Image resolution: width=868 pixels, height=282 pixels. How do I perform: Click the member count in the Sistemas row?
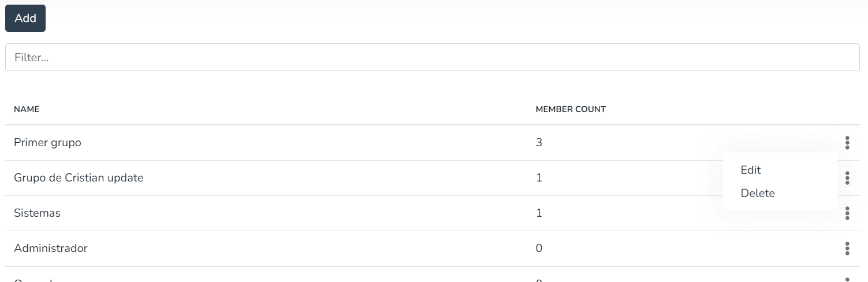click(539, 213)
